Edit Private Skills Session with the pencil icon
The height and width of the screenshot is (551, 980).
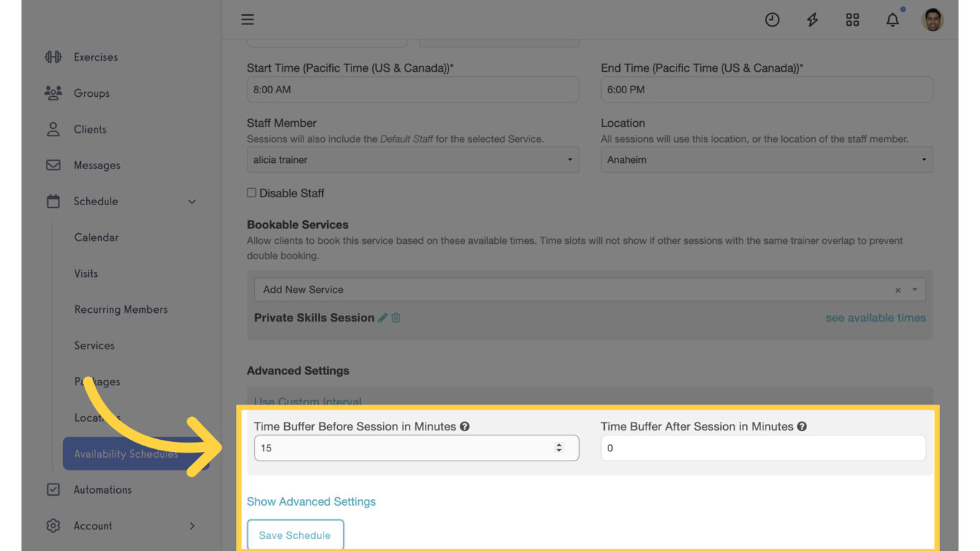[x=382, y=317]
